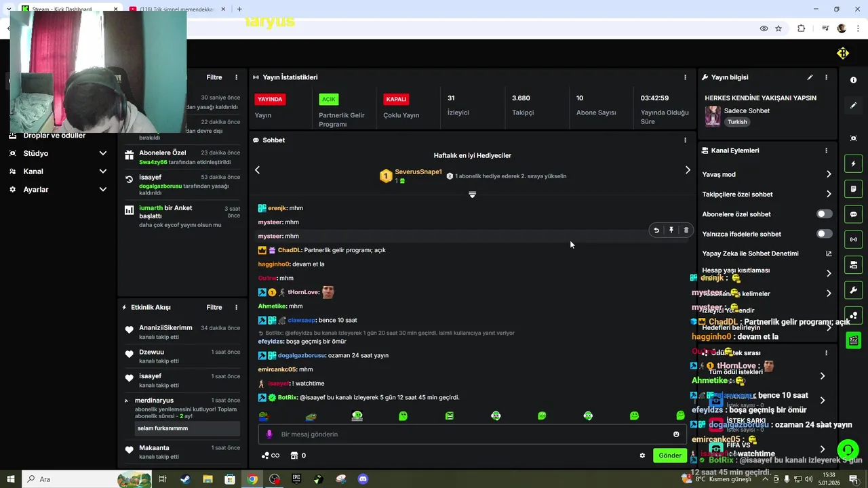Image resolution: width=868 pixels, height=488 pixels.
Task: Open Tüm ödül istekleri chevron
Action: pyautogui.click(x=822, y=375)
